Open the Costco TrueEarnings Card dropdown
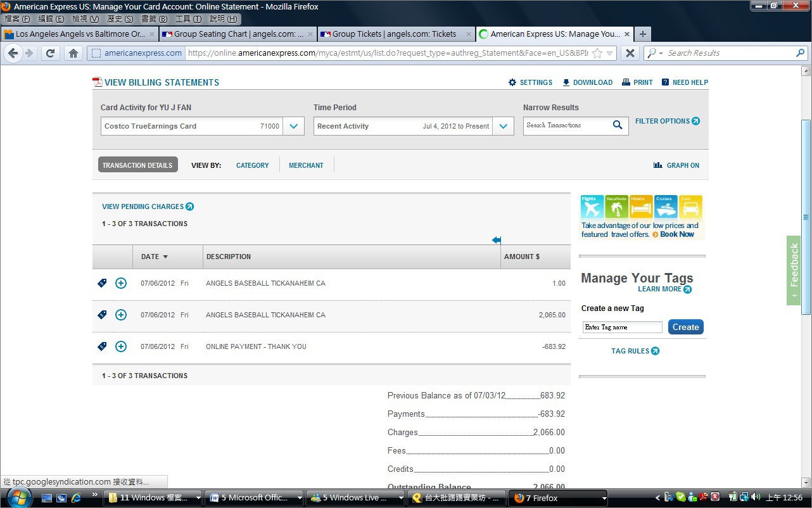812x508 pixels. [293, 126]
